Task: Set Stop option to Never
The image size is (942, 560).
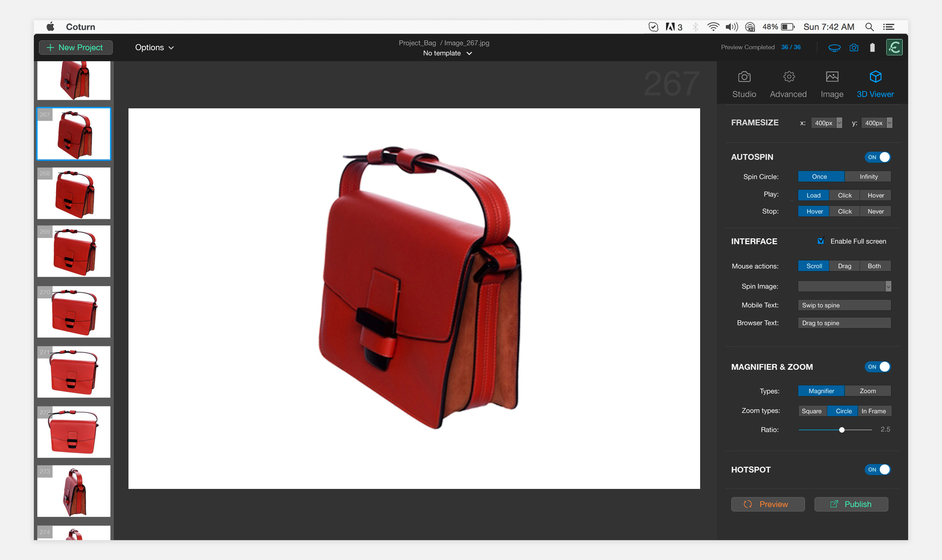Action: point(875,211)
